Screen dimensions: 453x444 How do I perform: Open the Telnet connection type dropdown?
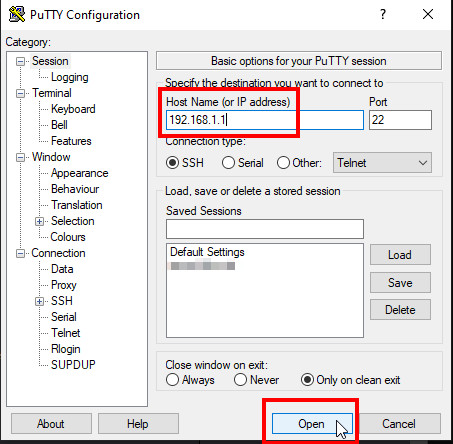(382, 163)
